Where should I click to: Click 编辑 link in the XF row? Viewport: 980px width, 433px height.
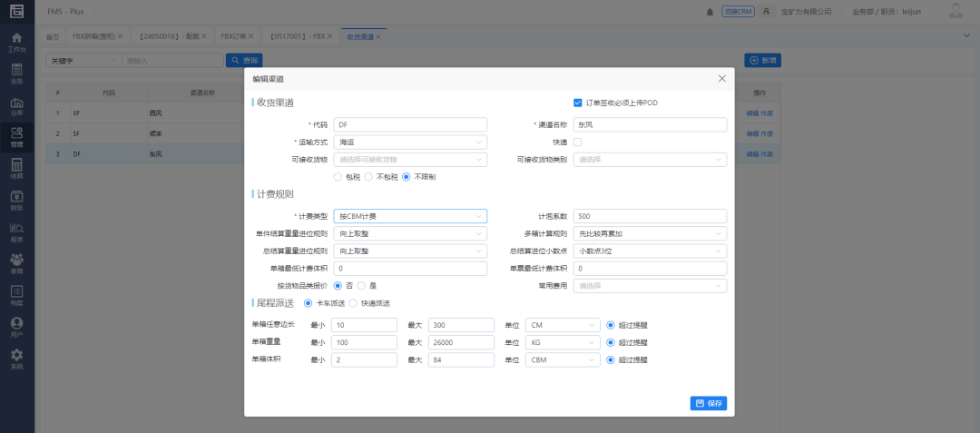(752, 113)
